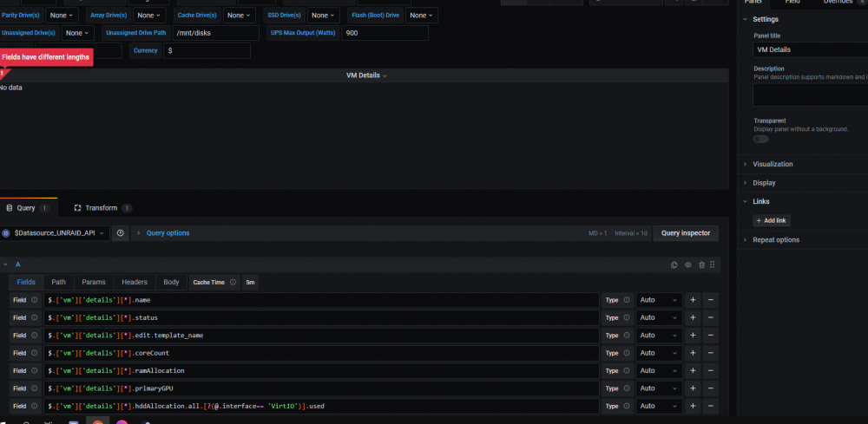Click the panel error exclamation icon
This screenshot has width=868, height=424.
[3, 73]
